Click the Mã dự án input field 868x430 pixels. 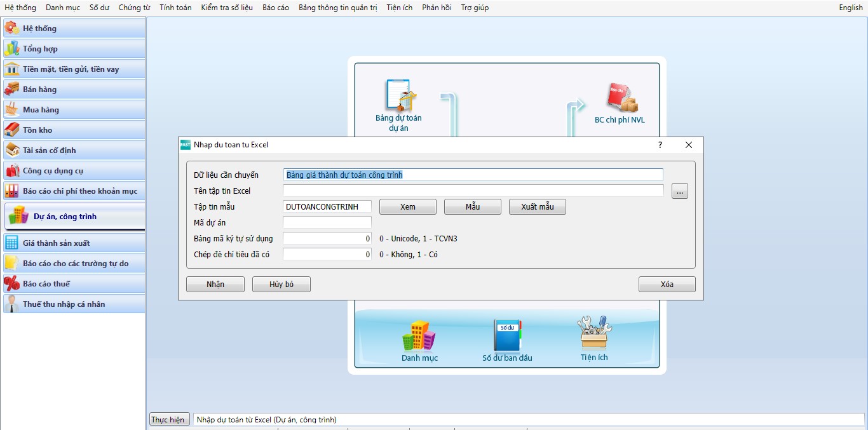(x=327, y=223)
